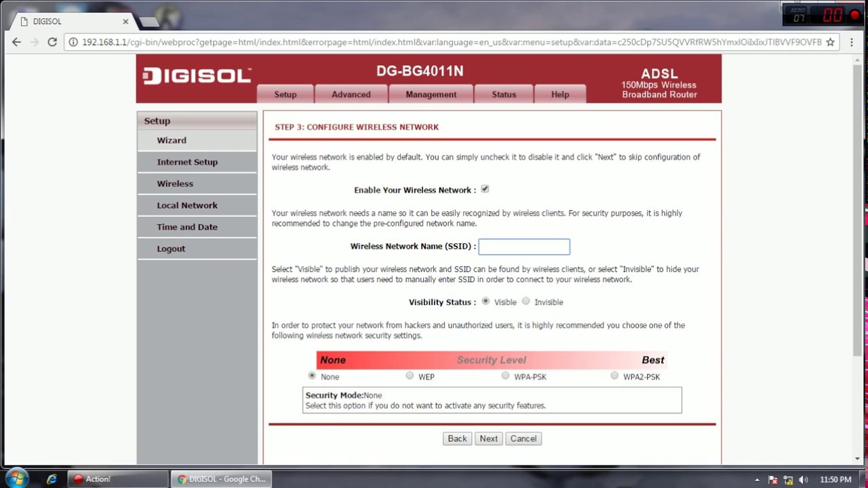The width and height of the screenshot is (868, 488).
Task: Select the Visible radio button
Action: (x=486, y=302)
